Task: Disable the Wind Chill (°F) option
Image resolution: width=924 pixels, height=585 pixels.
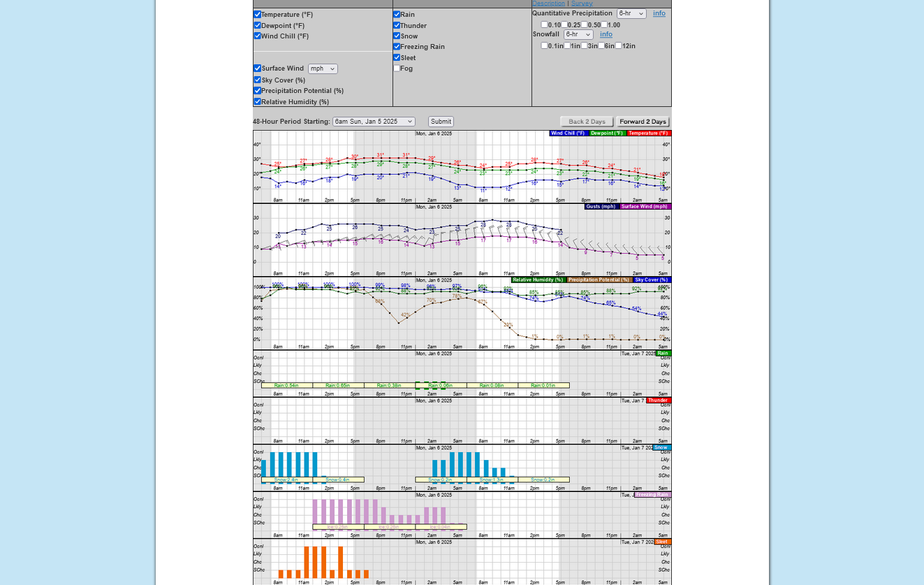Action: (258, 36)
